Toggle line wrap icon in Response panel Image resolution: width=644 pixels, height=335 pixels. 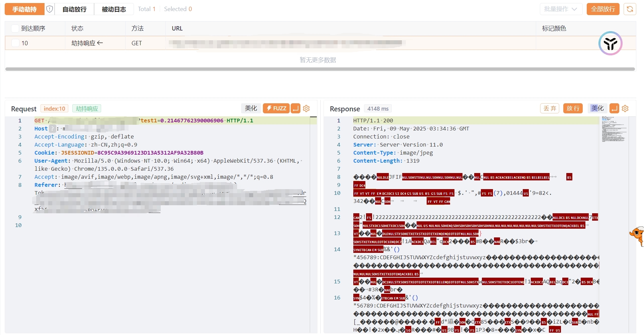[614, 108]
